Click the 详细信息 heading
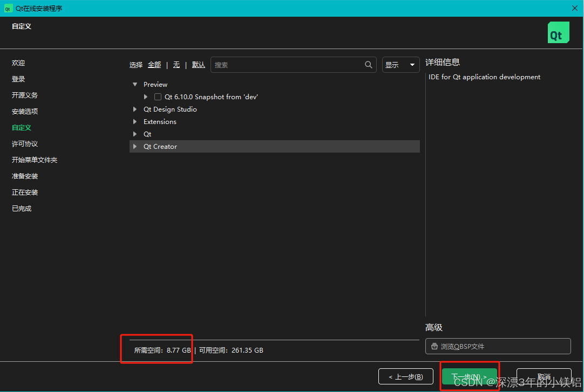Screen dimensions: 584x392 [x=443, y=62]
